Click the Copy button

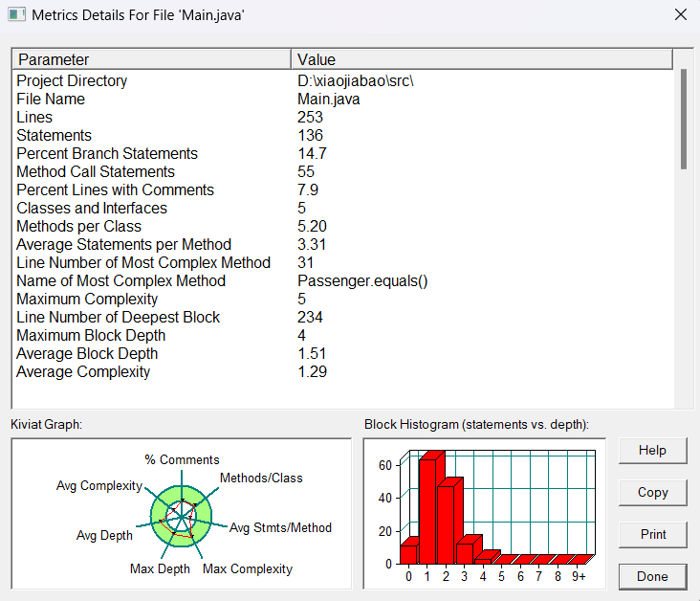(652, 493)
